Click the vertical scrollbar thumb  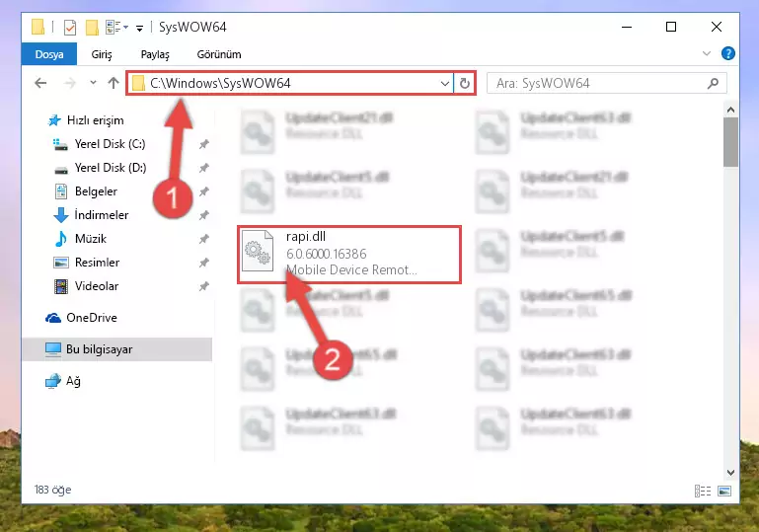(x=730, y=142)
